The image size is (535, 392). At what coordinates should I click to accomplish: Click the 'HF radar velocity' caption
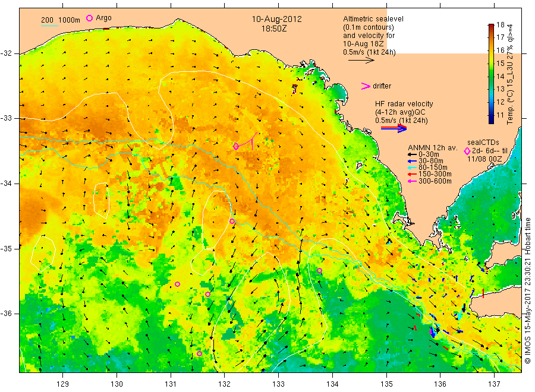click(404, 103)
